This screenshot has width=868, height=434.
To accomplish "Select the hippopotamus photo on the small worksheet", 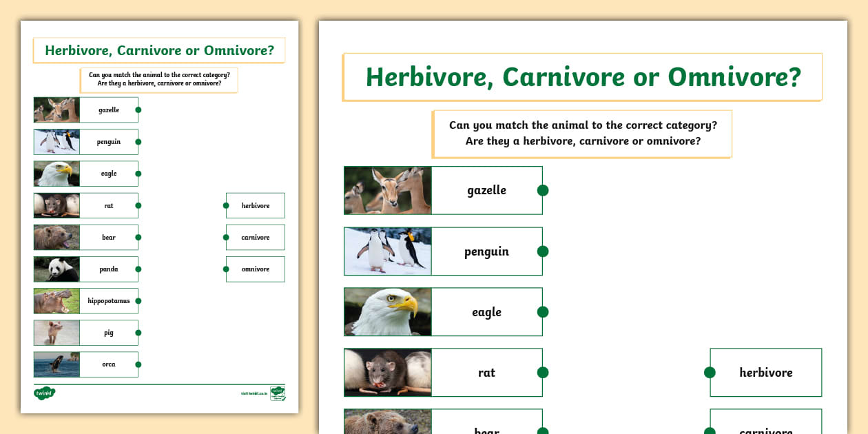I will [x=56, y=301].
